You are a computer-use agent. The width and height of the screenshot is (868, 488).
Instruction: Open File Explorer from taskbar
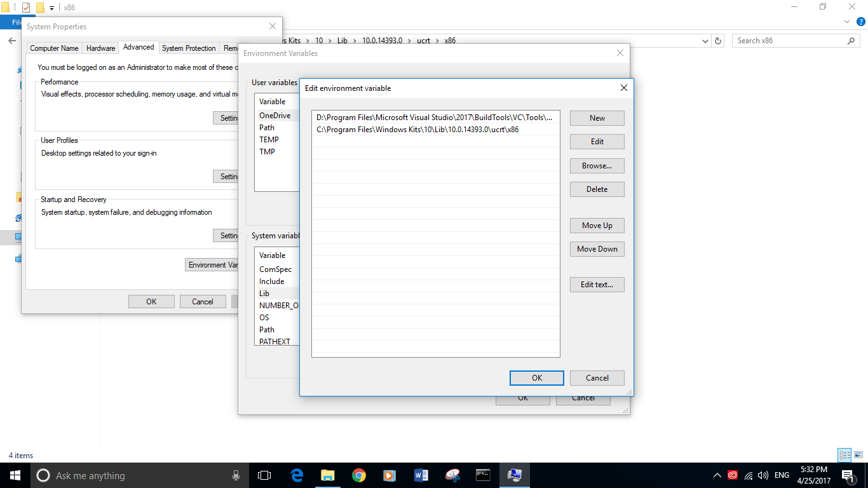(328, 475)
